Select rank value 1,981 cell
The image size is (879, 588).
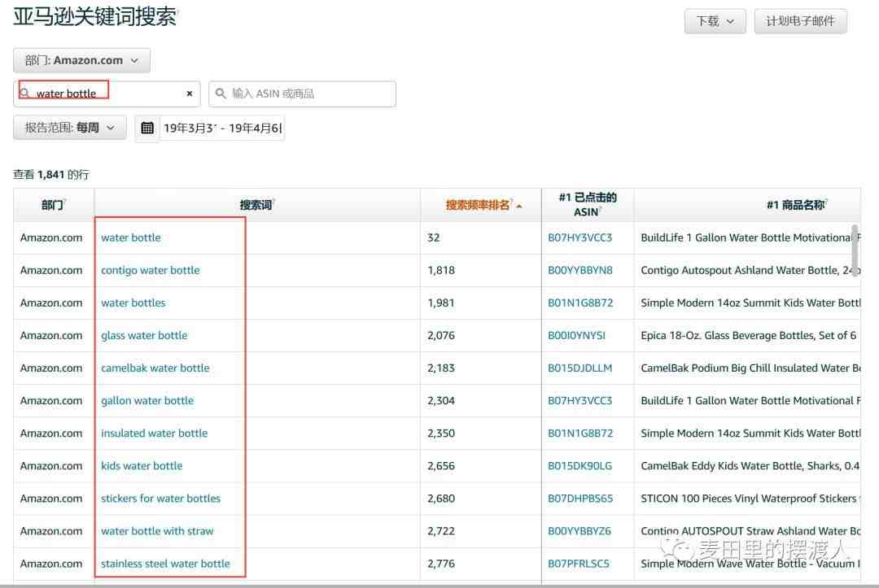tap(440, 303)
